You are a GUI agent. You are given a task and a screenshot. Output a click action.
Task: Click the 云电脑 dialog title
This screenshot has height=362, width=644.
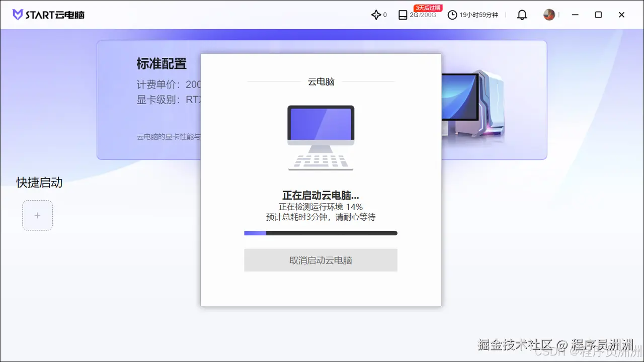tap(321, 81)
